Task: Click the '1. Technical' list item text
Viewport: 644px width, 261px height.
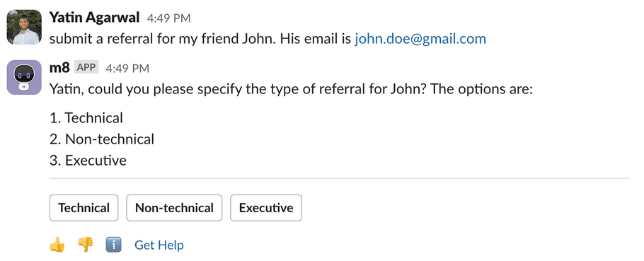Action: 86,118
